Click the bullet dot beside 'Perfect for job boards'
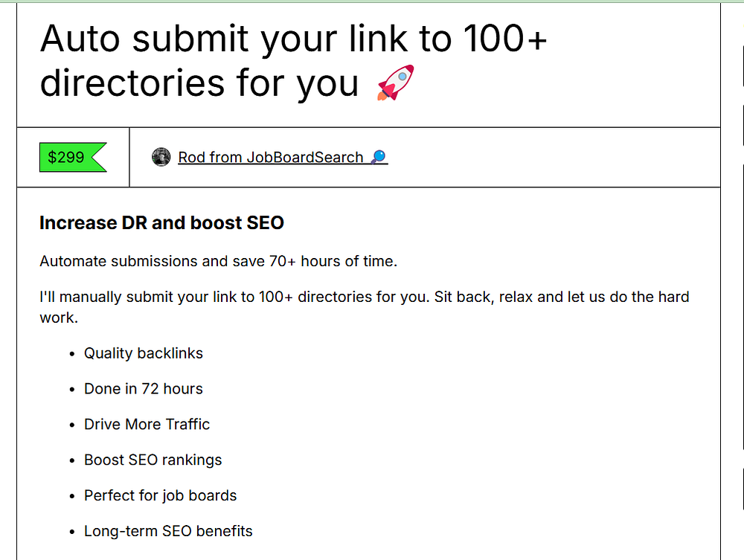744x560 pixels. click(71, 497)
